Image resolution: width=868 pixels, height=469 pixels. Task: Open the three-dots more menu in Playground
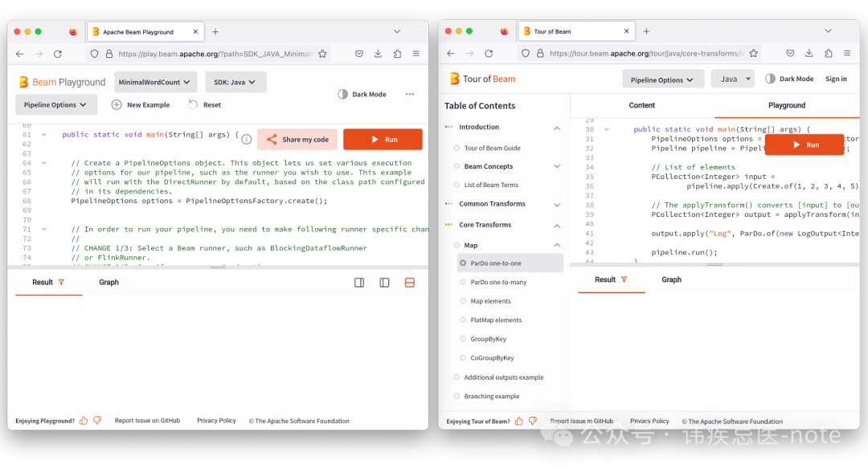410,94
